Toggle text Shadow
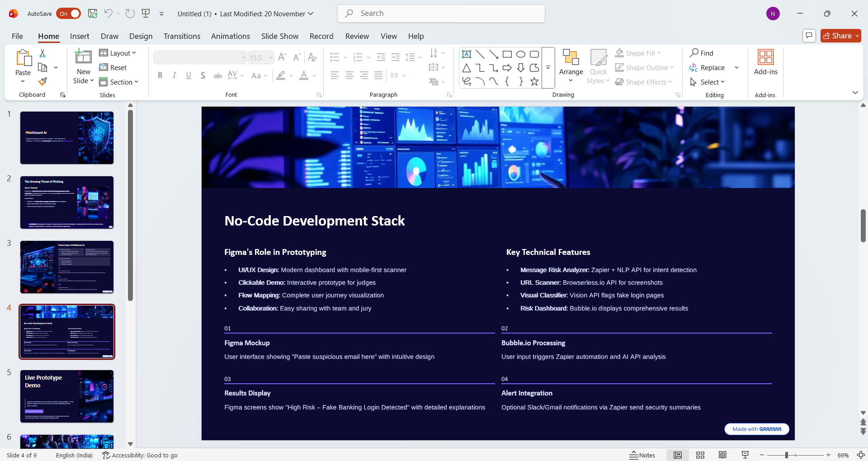 click(203, 75)
